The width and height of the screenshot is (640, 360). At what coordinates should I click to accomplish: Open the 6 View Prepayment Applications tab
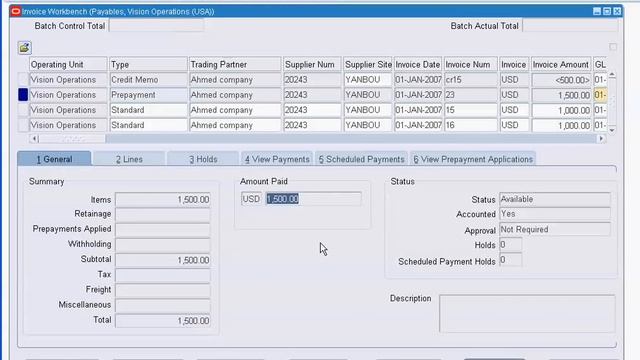pos(473,159)
